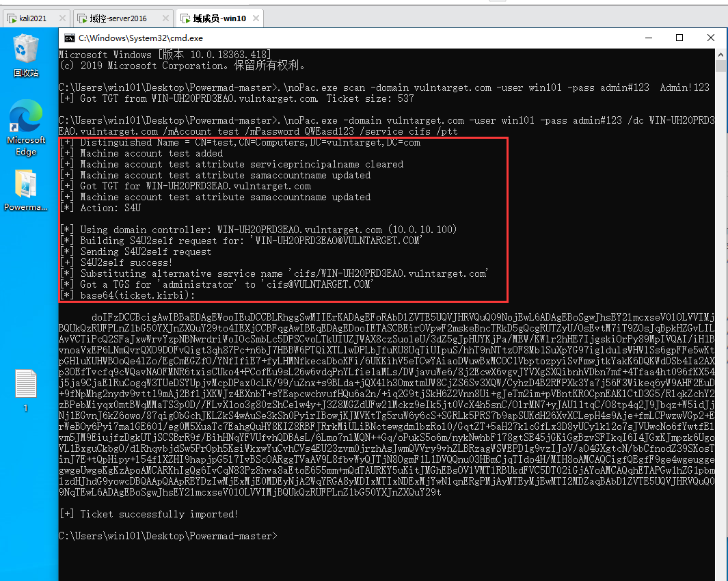Click the 'Distinguished Name' output line
The image size is (728, 581).
(240, 143)
